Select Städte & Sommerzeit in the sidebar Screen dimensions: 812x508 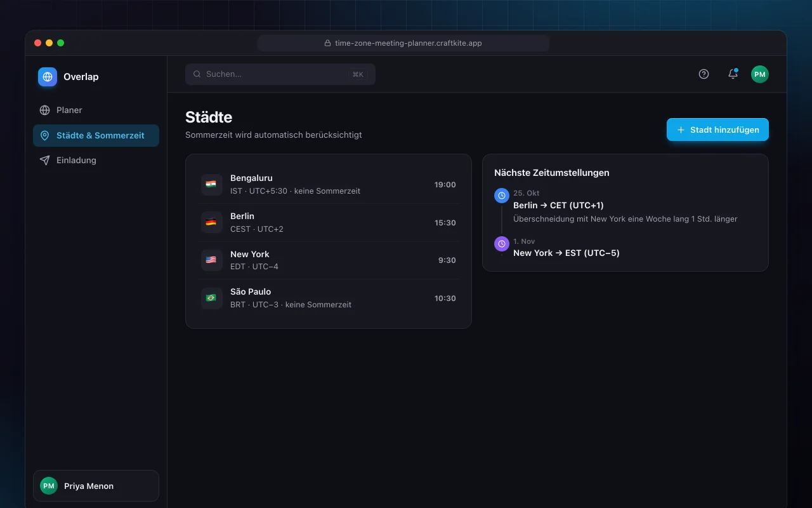(x=96, y=135)
